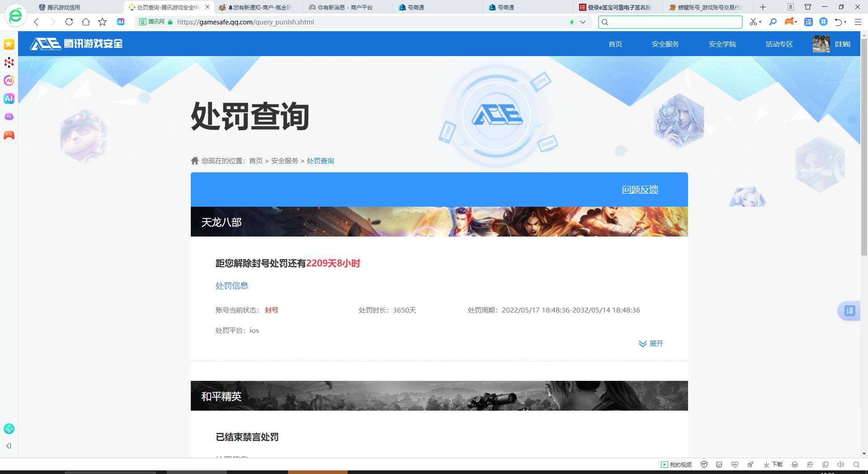Click 注销 to log out
868x474 pixels.
tap(844, 44)
